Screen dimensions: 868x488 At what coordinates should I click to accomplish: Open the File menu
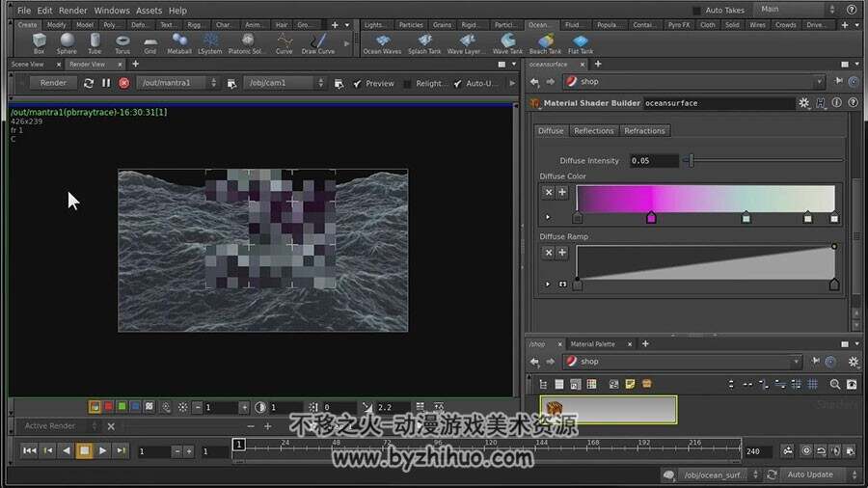(x=24, y=11)
